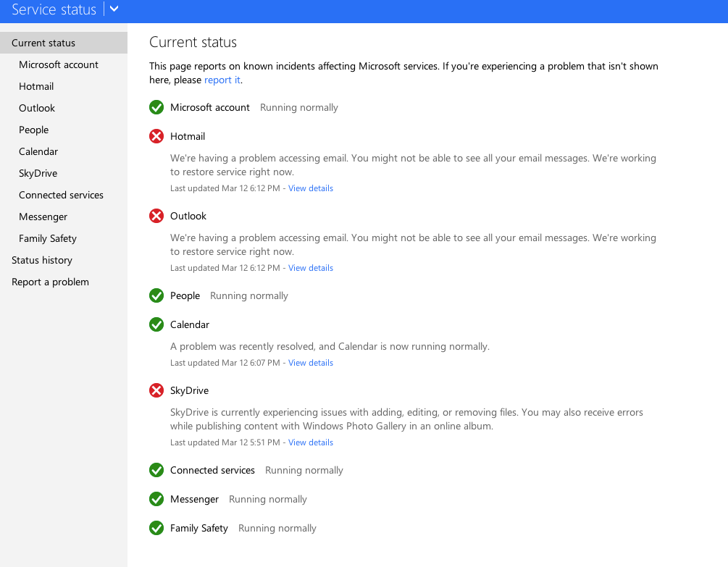Screen dimensions: 728x567
Task: Open Connected services from the sidebar
Action: [x=61, y=195]
